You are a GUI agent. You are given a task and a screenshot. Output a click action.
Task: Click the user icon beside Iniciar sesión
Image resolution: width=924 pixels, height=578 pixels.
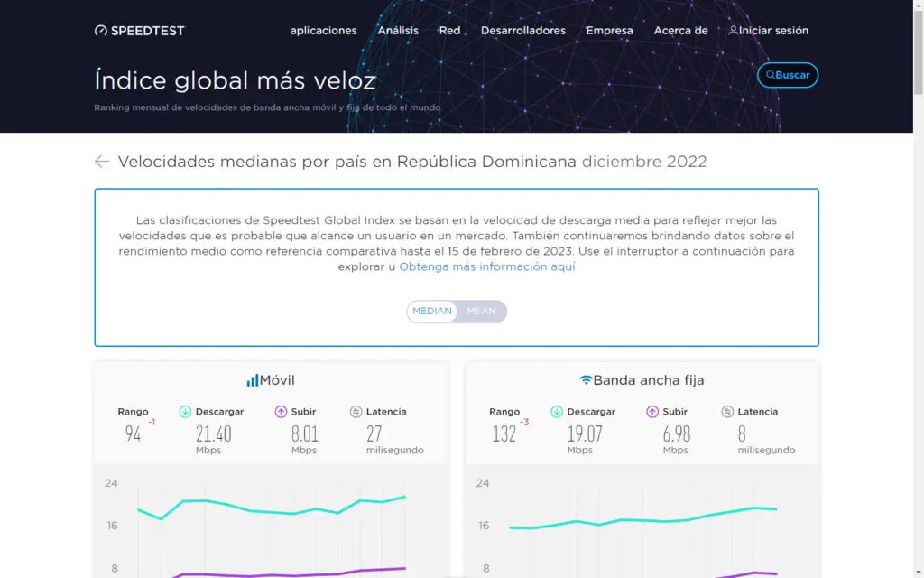[x=733, y=30]
